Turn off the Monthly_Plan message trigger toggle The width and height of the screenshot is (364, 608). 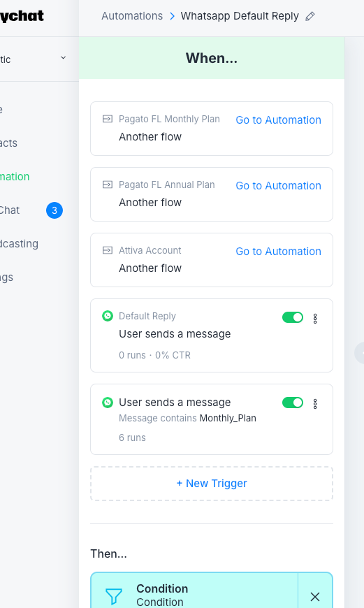pos(293,403)
